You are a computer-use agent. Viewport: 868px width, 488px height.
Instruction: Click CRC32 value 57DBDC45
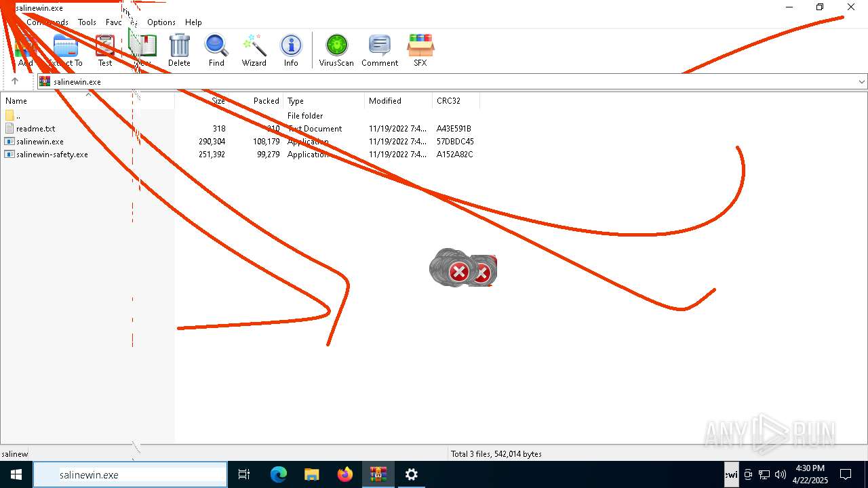point(455,142)
